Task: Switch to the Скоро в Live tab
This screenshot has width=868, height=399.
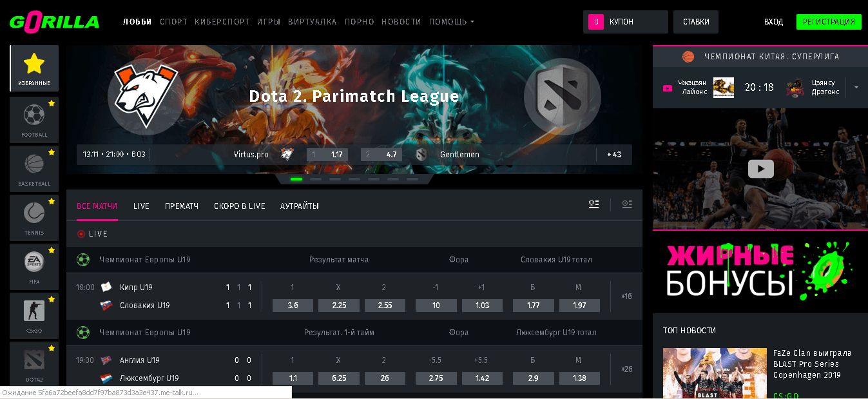Action: pyautogui.click(x=240, y=206)
